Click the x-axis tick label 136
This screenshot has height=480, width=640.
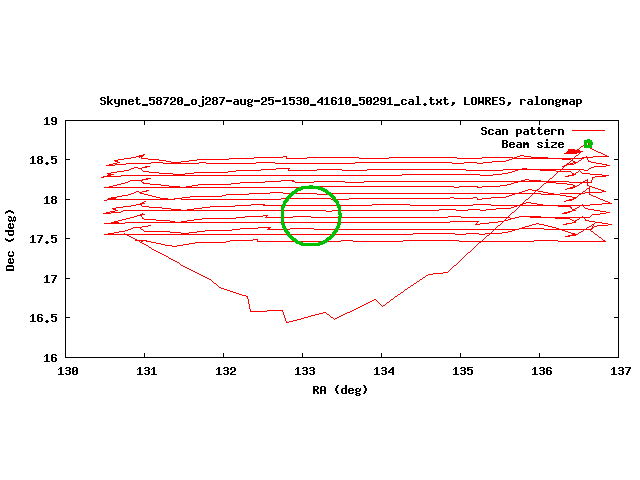(542, 371)
